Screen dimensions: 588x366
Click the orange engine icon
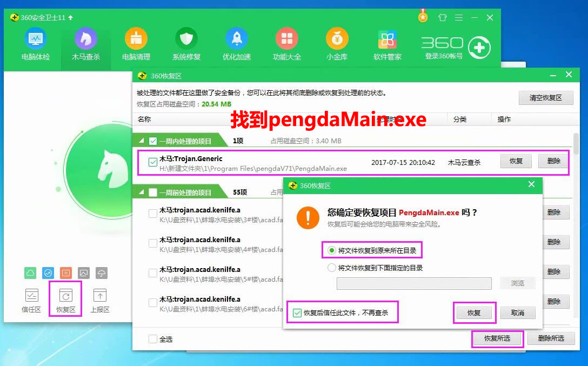point(66,272)
